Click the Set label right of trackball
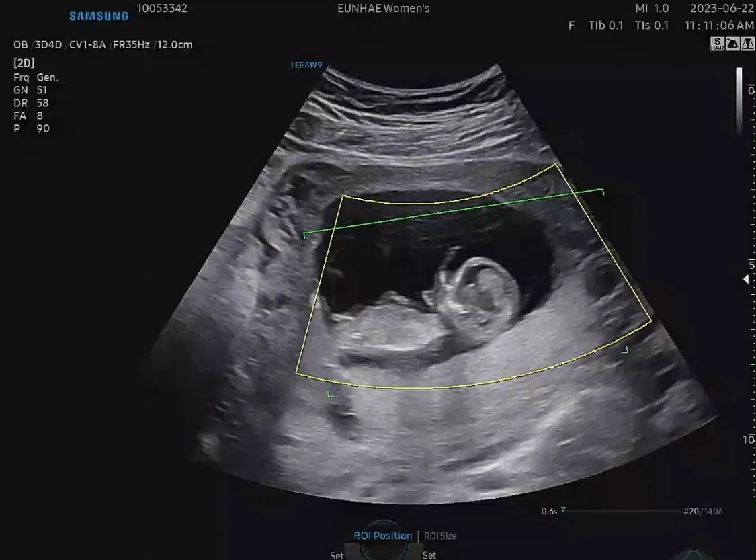Image resolution: width=756 pixels, height=560 pixels. [429, 555]
